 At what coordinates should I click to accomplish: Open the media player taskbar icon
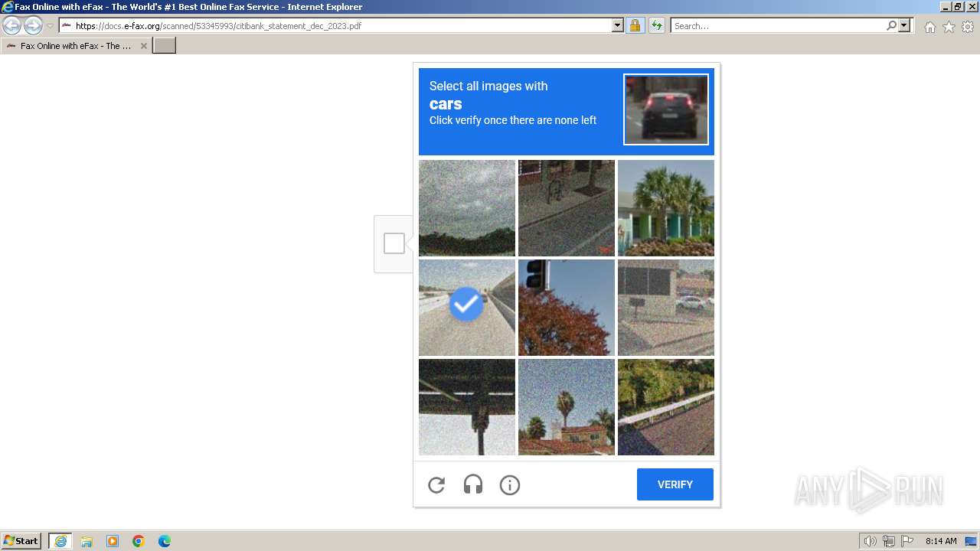113,541
